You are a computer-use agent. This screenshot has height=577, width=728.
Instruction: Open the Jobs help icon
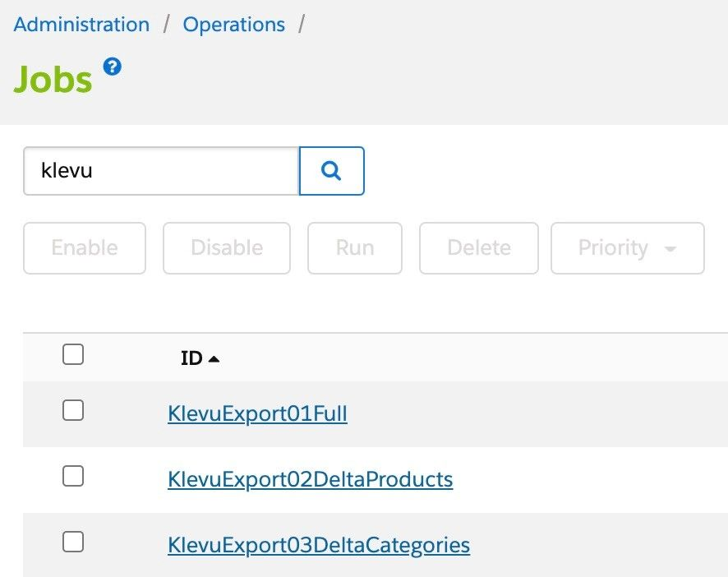pyautogui.click(x=113, y=67)
